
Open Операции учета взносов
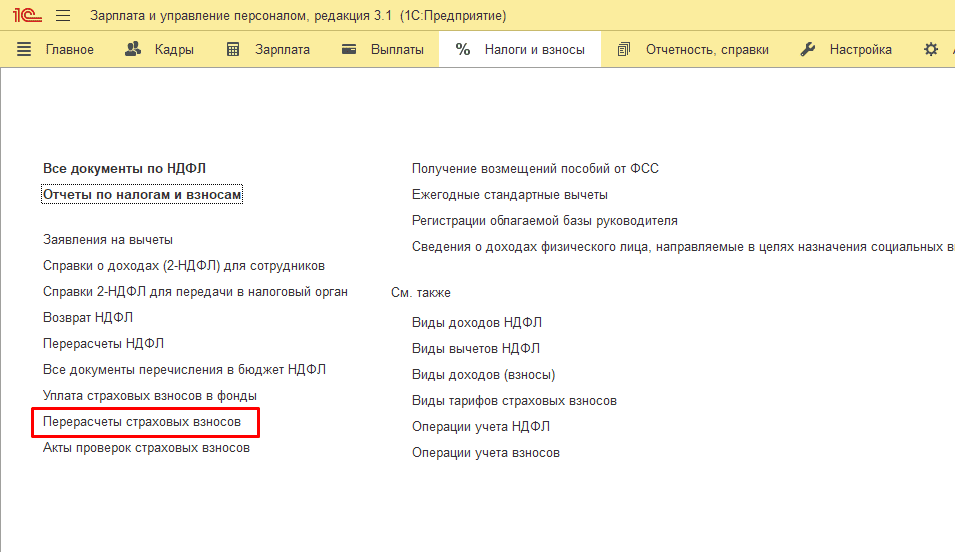click(485, 453)
